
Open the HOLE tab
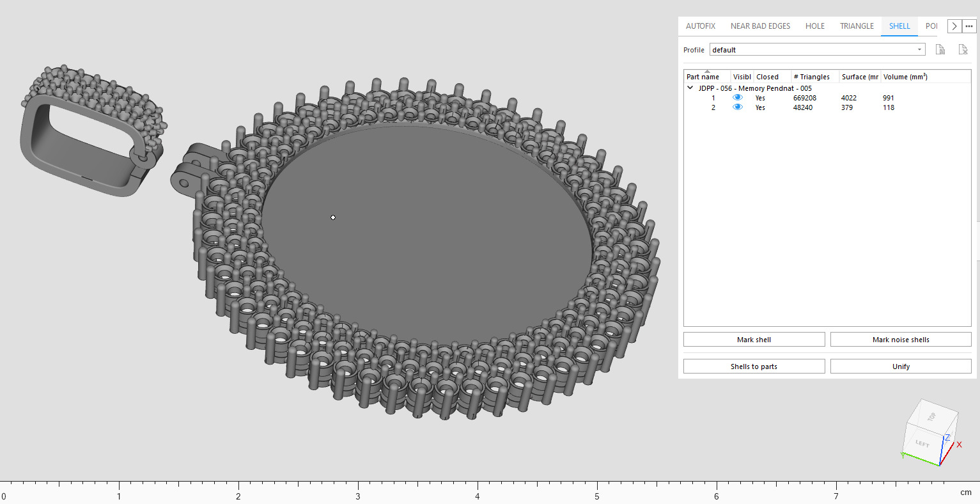pos(815,26)
